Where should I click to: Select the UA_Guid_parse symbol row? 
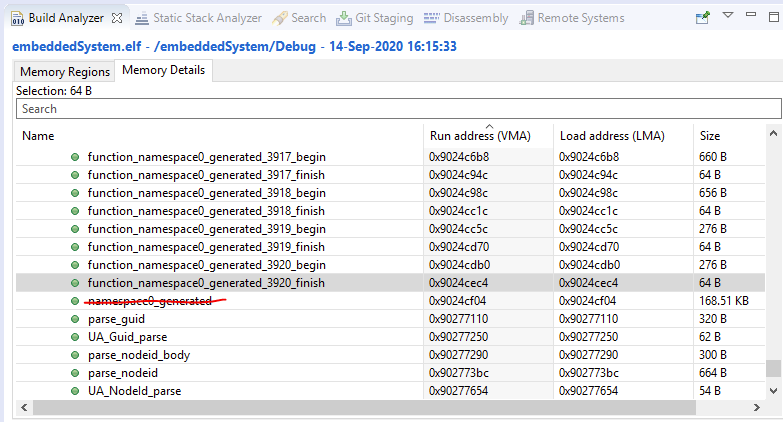391,337
